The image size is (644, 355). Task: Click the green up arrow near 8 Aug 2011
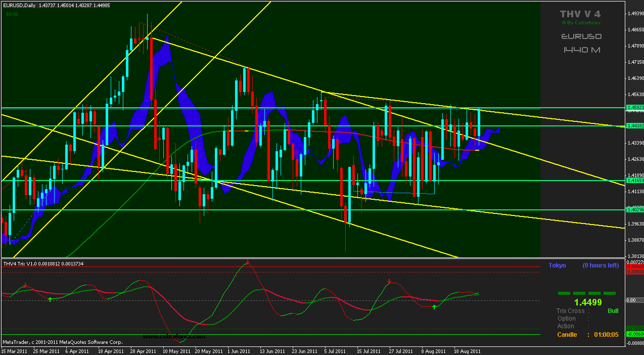coord(434,307)
